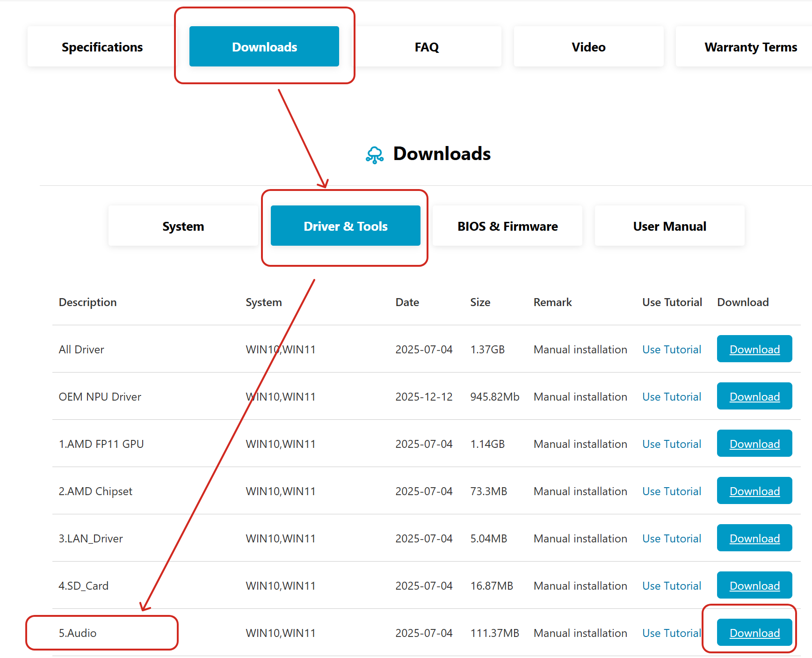Open Use Tutorial for SD_Card driver
The image size is (812, 658).
click(x=671, y=586)
